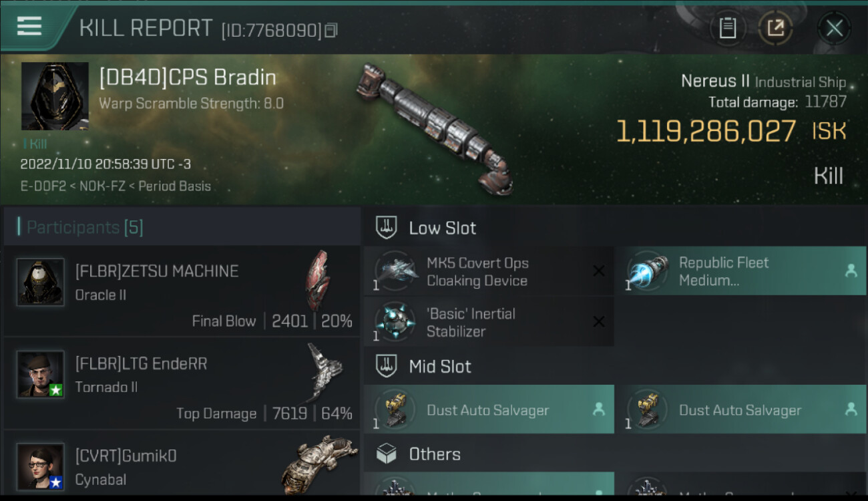This screenshot has width=868, height=501.
Task: Select the first Dust Auto Salvager icon
Action: [397, 409]
